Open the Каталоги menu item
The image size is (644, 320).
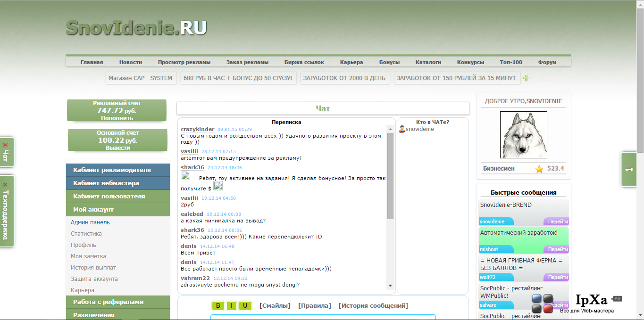tap(428, 62)
